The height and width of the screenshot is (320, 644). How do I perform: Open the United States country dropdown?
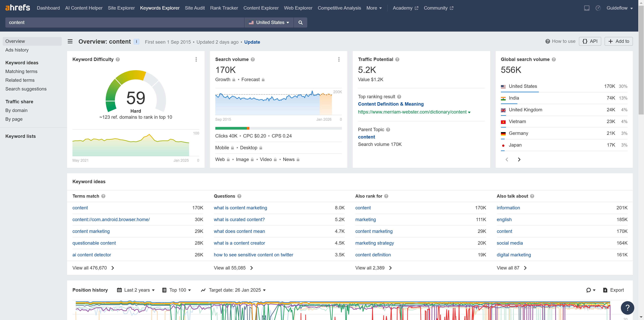point(269,22)
